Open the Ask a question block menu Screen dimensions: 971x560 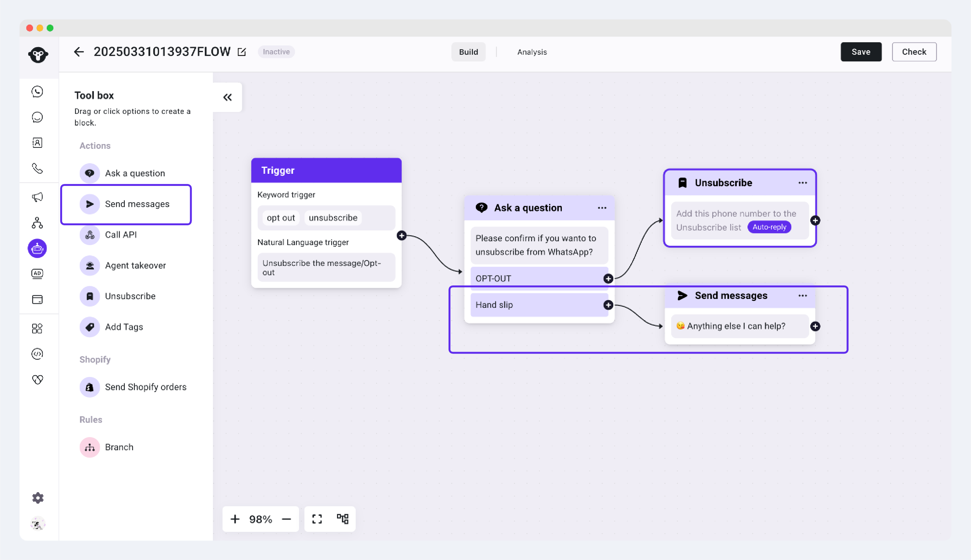[602, 208]
